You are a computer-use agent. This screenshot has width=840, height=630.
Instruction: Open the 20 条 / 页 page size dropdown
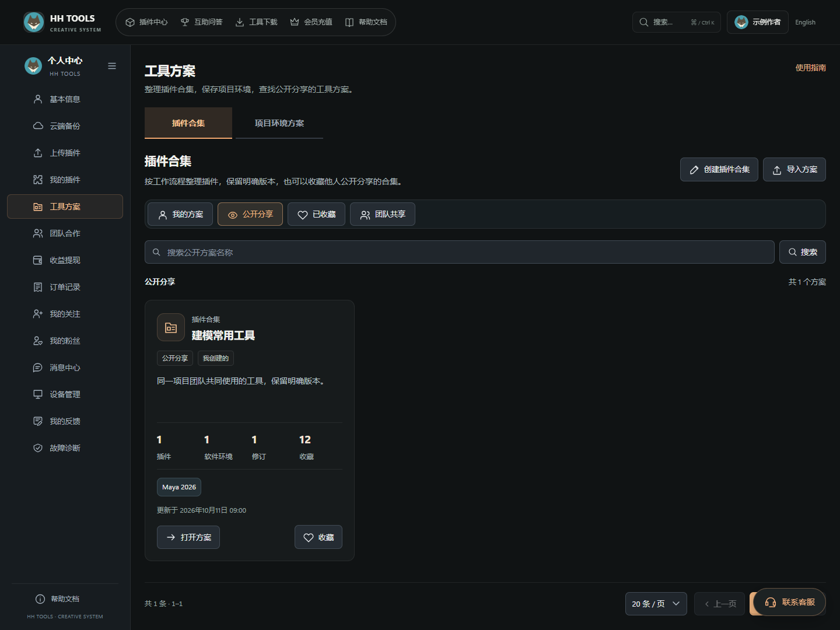point(656,604)
